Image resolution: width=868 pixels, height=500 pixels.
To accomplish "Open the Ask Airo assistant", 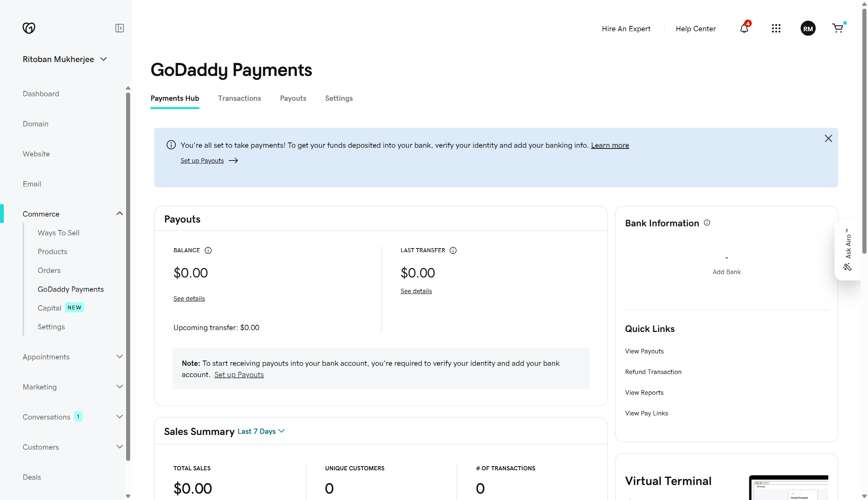I will point(848,250).
